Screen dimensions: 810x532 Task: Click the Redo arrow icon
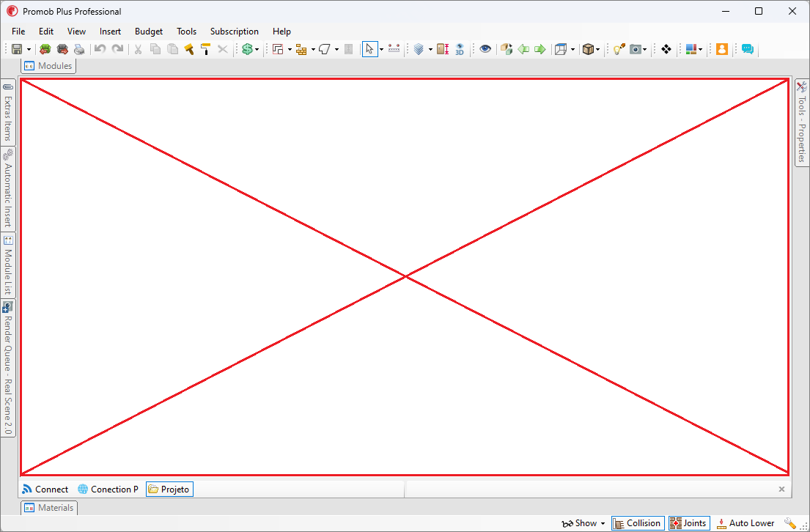point(118,49)
